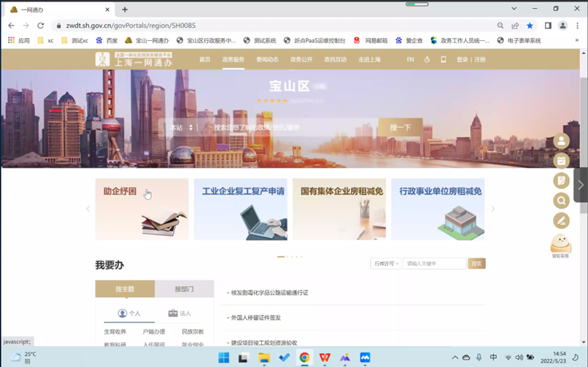
Task: Open the Chrome three-dot menu
Action: (578, 26)
